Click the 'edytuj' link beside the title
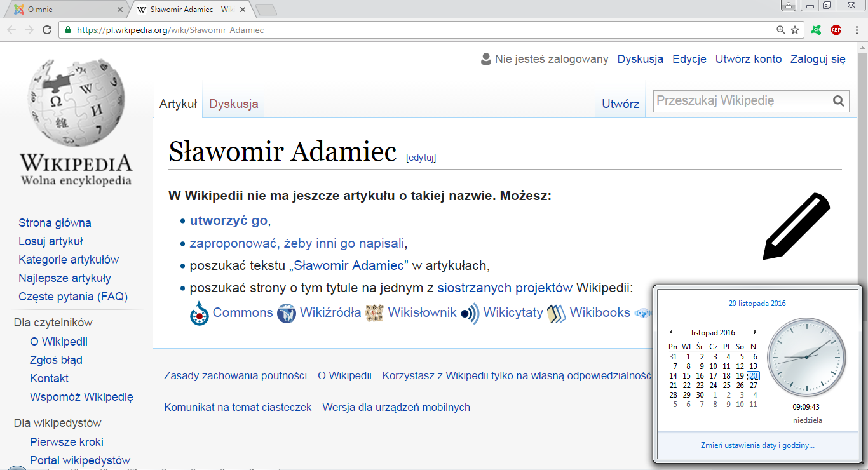 click(421, 158)
